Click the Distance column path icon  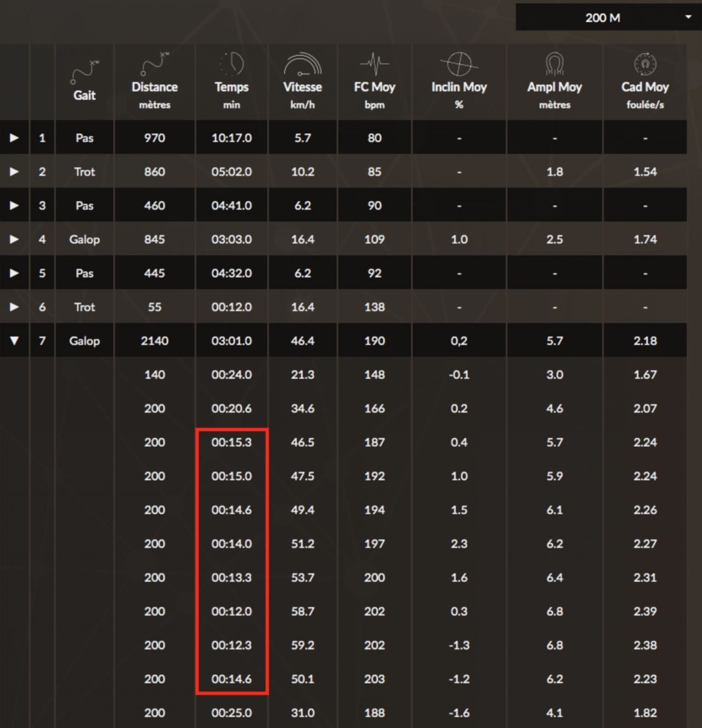155,64
